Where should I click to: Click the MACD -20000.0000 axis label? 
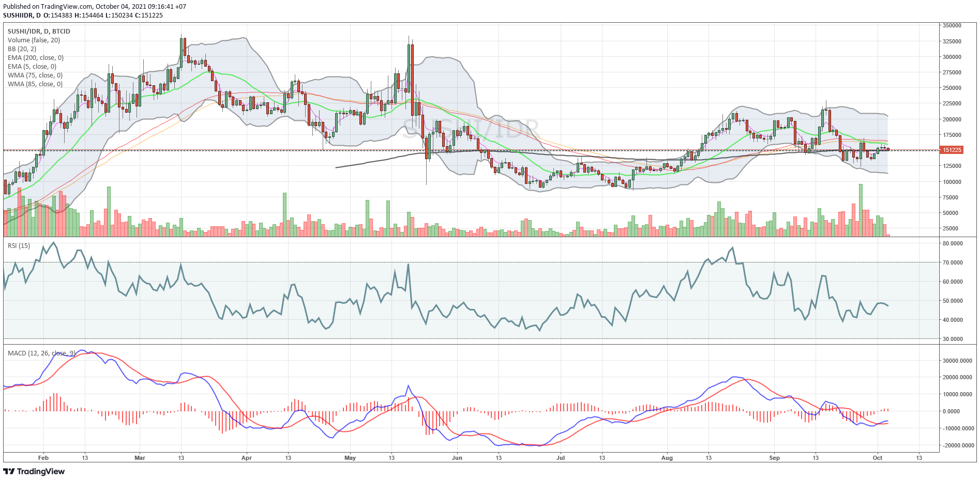pyautogui.click(x=958, y=445)
